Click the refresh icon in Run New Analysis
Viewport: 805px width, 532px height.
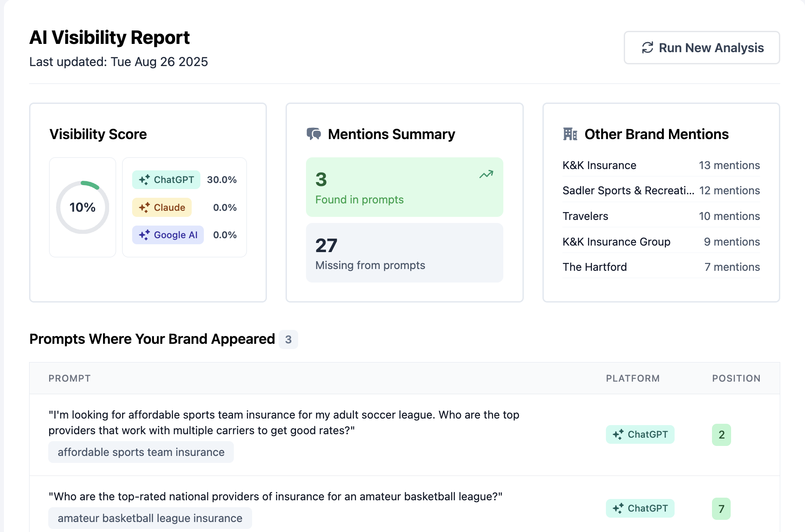pos(647,48)
